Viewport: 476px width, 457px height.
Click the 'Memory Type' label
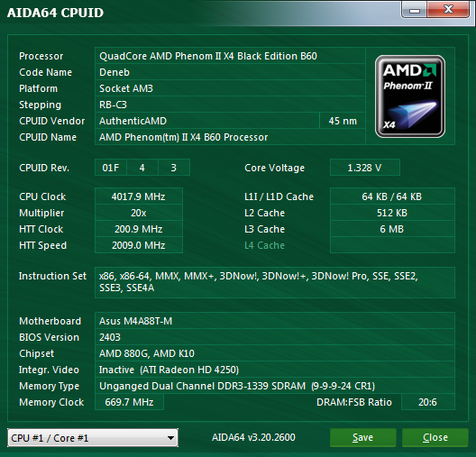pos(50,387)
